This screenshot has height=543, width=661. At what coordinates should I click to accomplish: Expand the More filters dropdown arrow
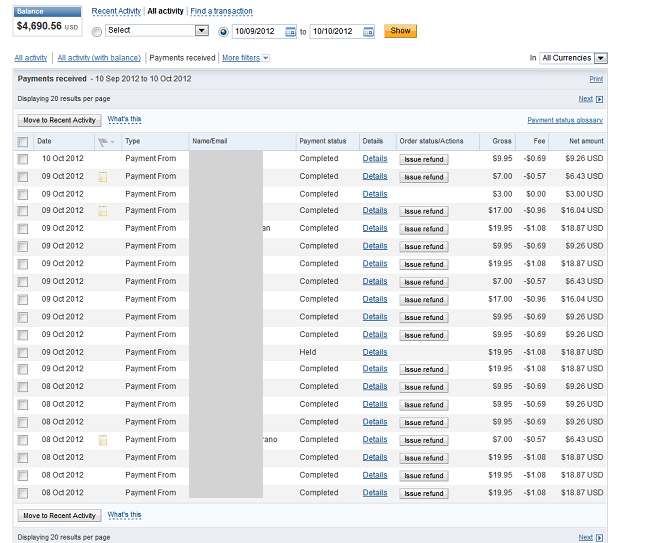(x=266, y=58)
